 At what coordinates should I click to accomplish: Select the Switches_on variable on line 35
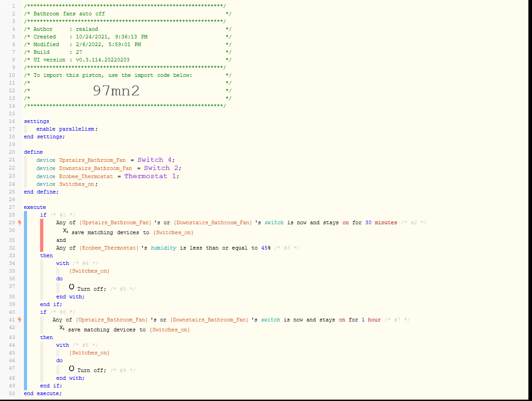[89, 270]
